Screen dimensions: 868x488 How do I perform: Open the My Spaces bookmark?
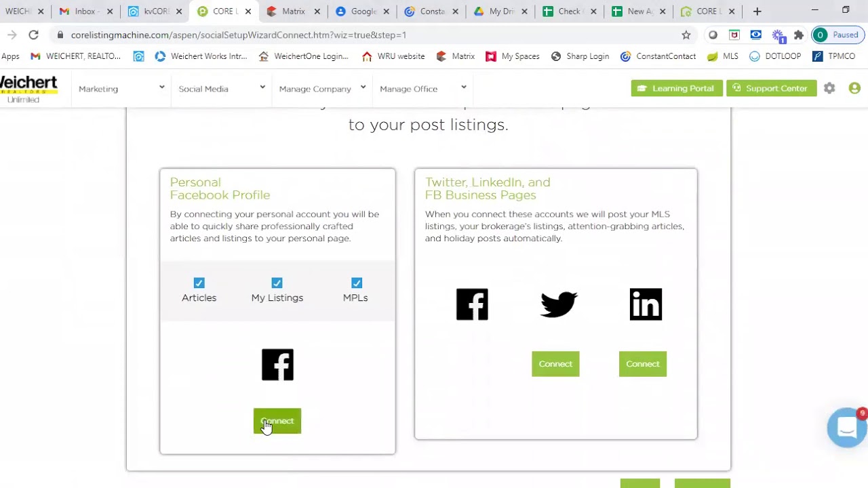point(513,56)
